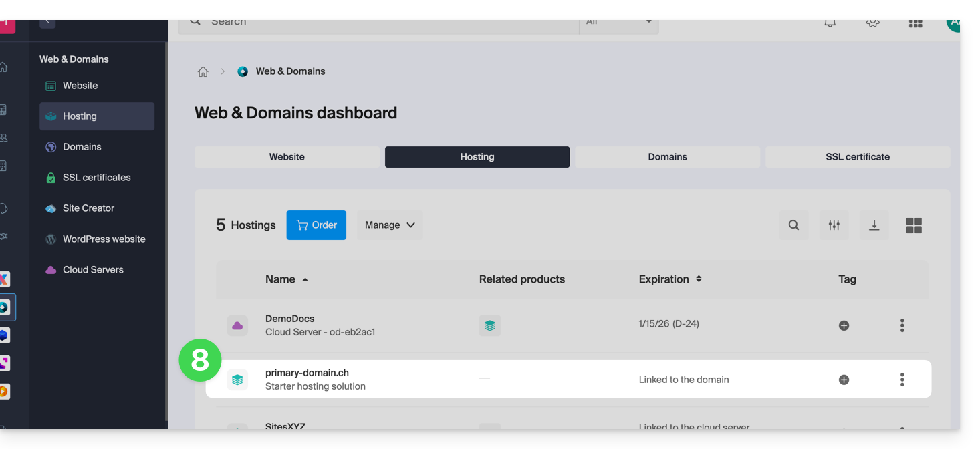Add a tag to primary-domain.ch hosting
Viewport: 980px width, 449px height.
pos(844,380)
